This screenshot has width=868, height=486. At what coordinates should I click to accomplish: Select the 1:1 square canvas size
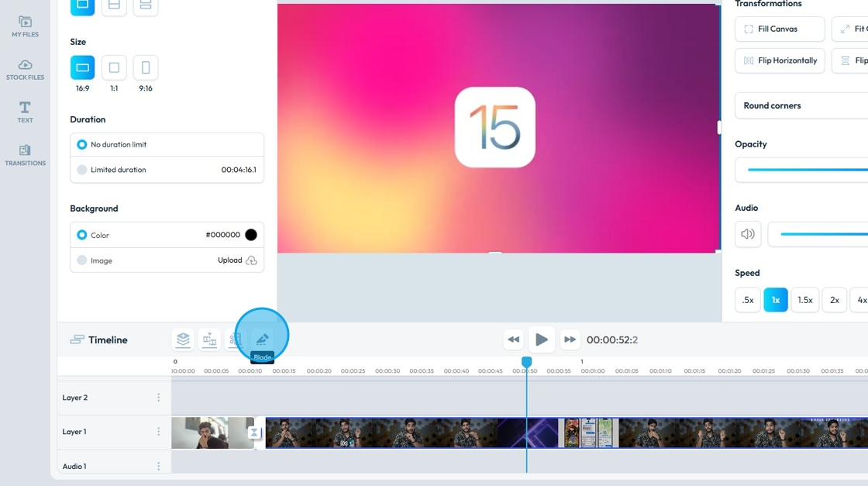click(x=114, y=67)
